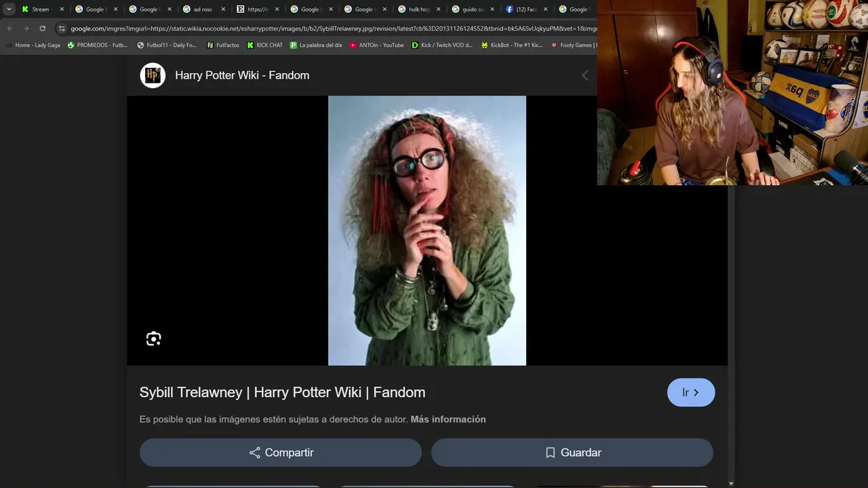Search image with Google Lens icon
868x488 pixels.
click(154, 339)
